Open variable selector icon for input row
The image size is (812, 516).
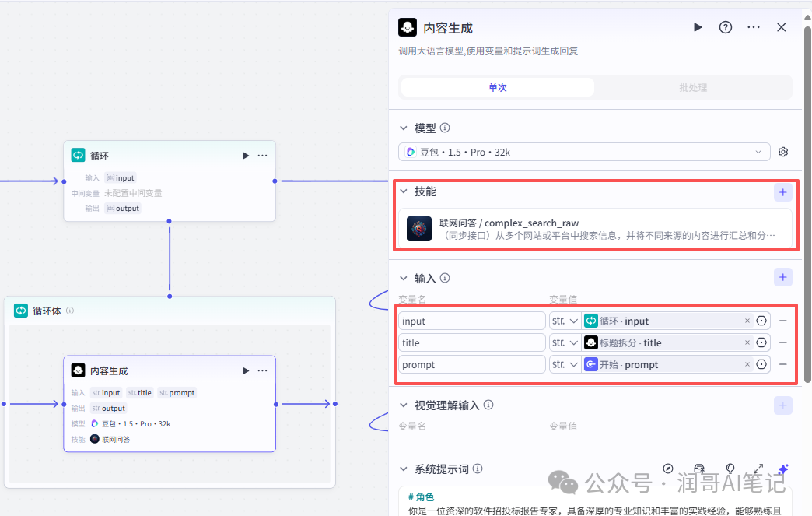[x=761, y=321]
